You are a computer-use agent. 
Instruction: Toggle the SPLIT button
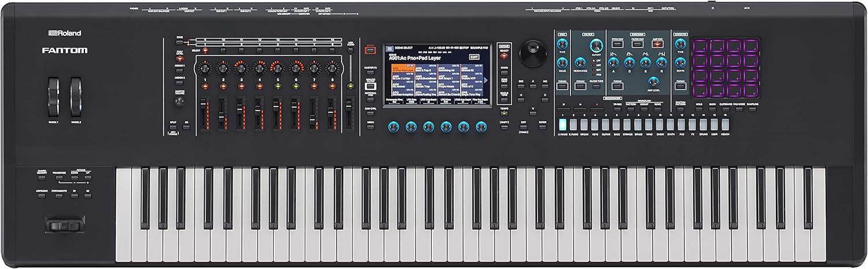[172, 127]
